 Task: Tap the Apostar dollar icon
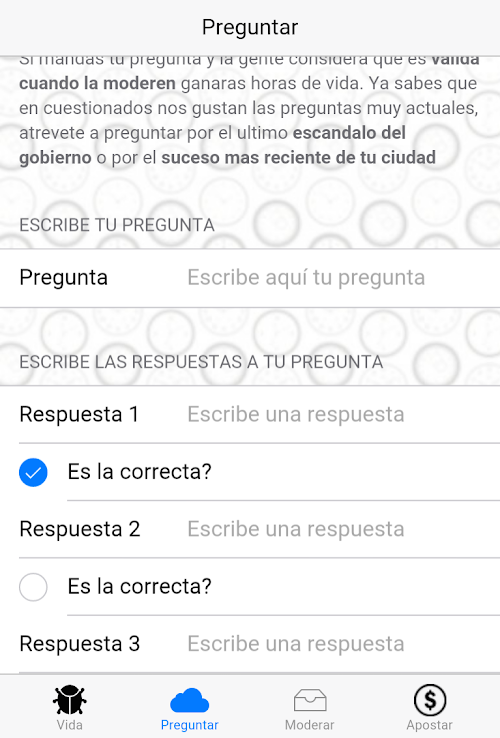(430, 700)
